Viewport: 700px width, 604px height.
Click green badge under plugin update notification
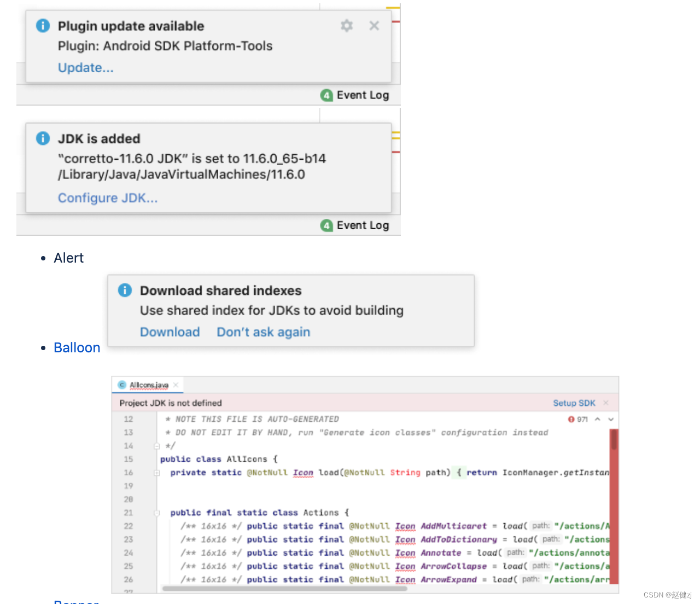[x=326, y=95]
